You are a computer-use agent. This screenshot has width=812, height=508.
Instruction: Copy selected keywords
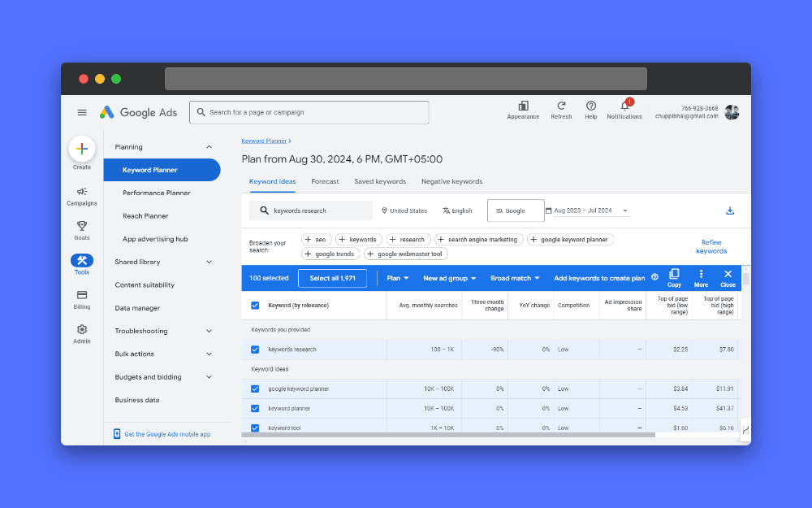(674, 278)
